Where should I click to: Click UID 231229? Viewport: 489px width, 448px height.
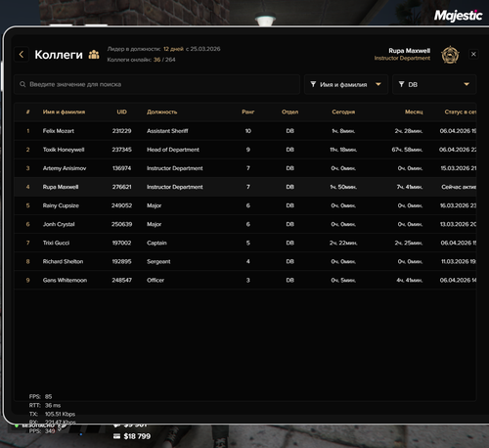tap(121, 131)
